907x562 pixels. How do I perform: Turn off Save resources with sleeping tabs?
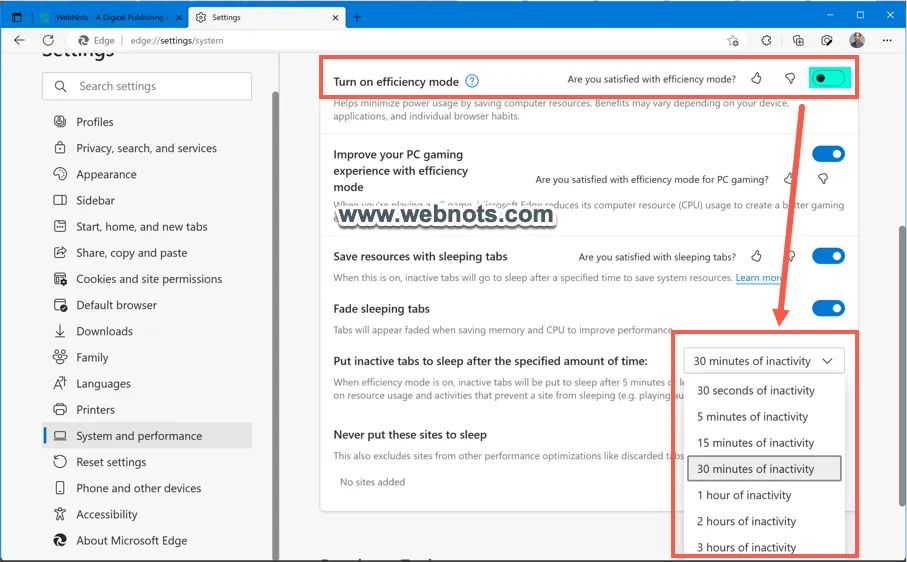pos(828,256)
